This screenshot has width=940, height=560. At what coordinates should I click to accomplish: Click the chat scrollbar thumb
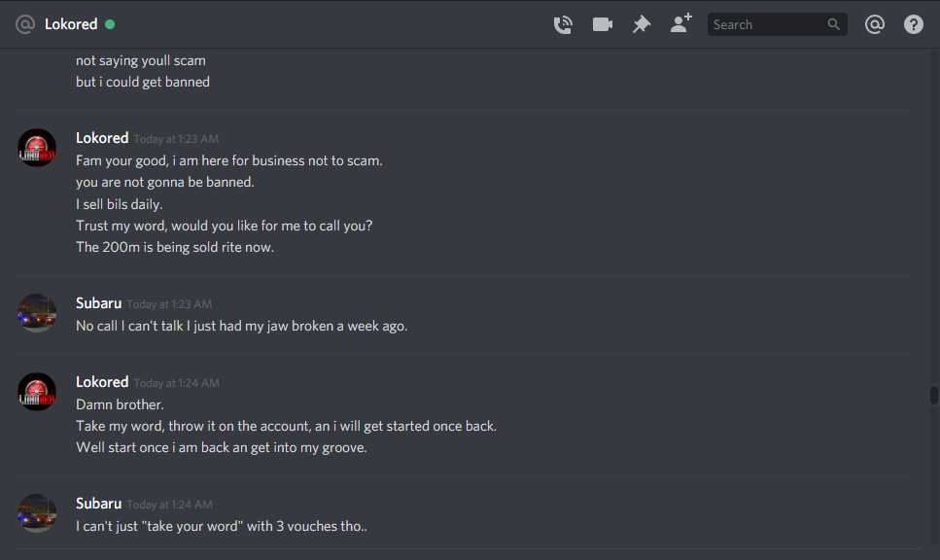934,395
